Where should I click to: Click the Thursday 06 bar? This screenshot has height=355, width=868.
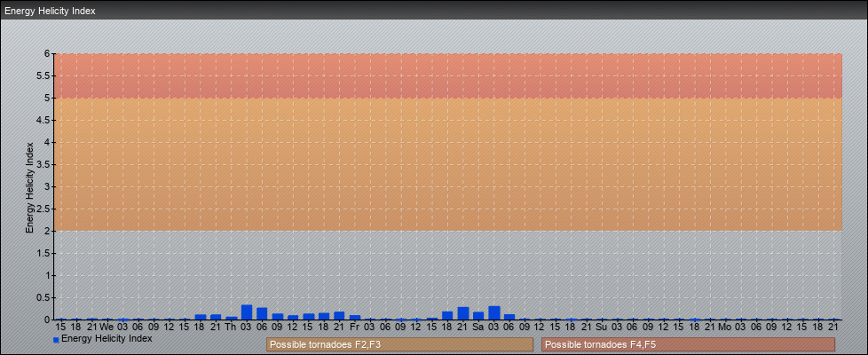[262, 313]
